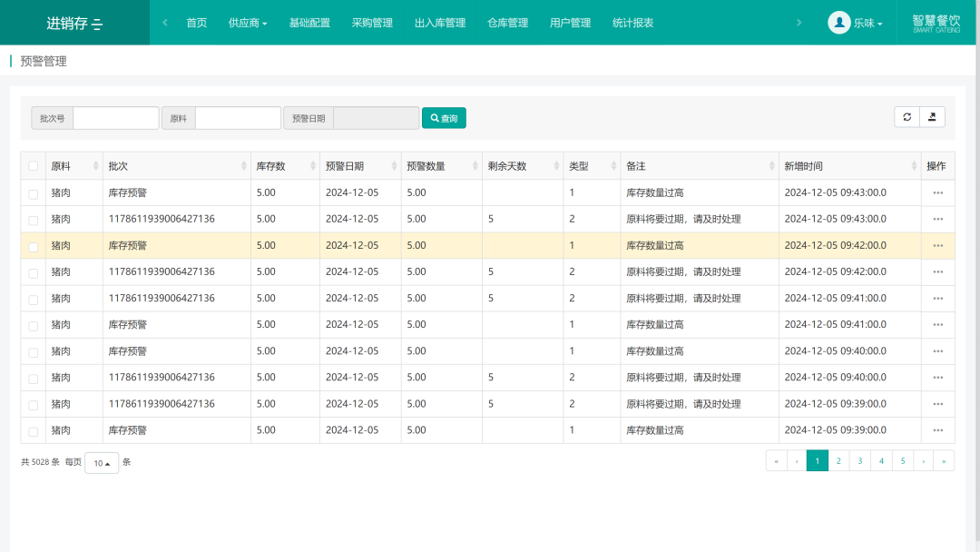The width and height of the screenshot is (980, 552).
Task: Go to page 3 in pagination
Action: click(860, 460)
